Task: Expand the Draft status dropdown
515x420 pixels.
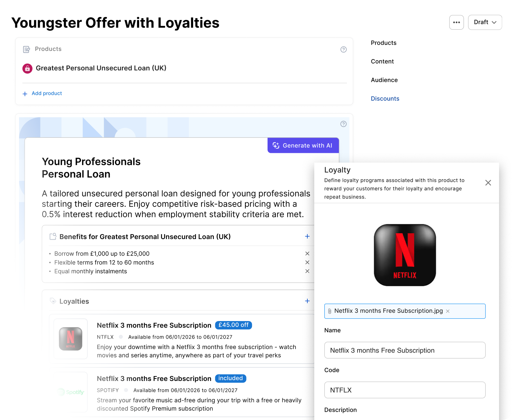Action: coord(485,22)
